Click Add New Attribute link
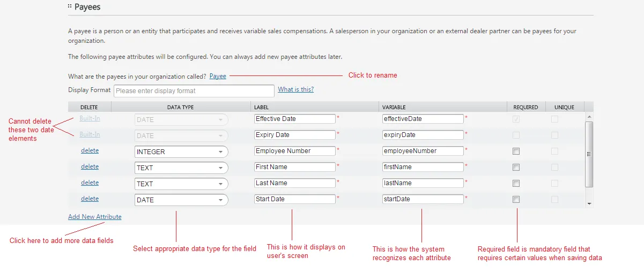 tap(95, 217)
